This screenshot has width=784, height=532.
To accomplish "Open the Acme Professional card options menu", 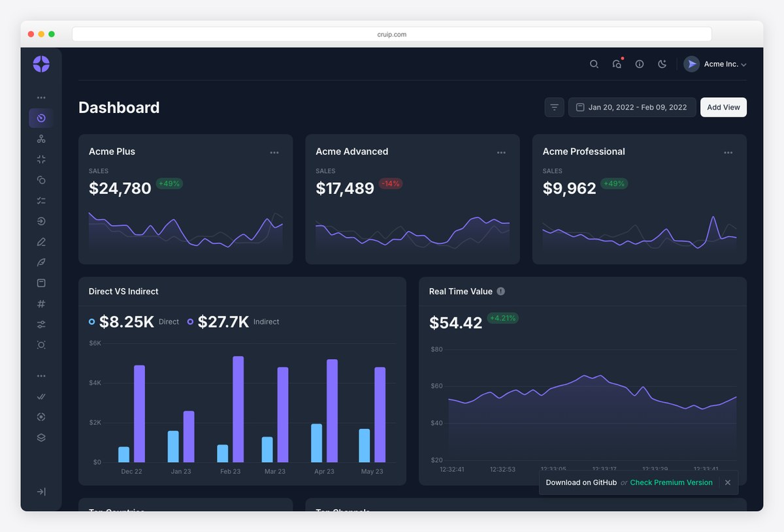I will [x=728, y=153].
